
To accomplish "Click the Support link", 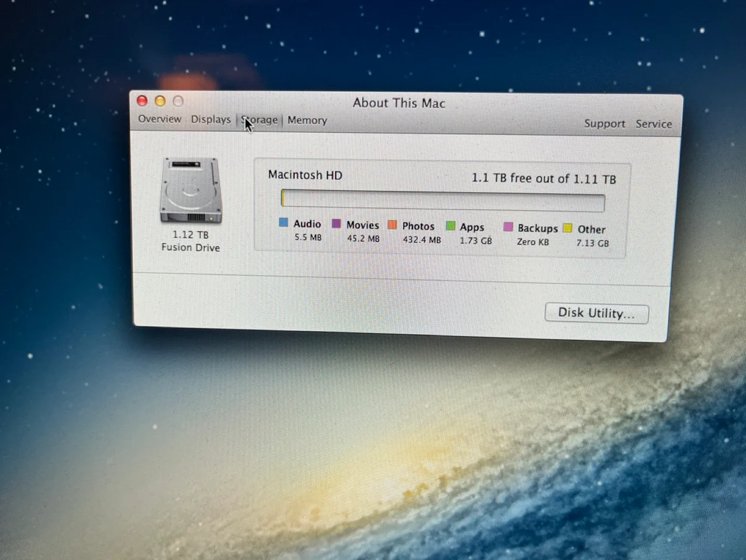I will pyautogui.click(x=605, y=123).
